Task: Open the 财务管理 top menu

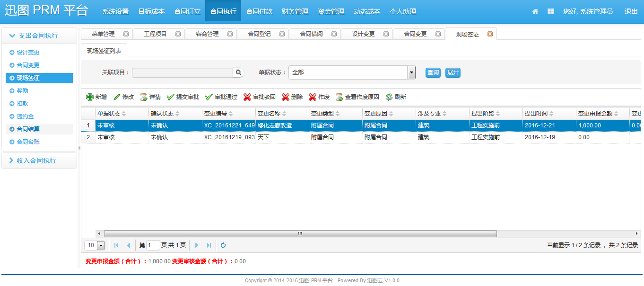Action: (295, 11)
